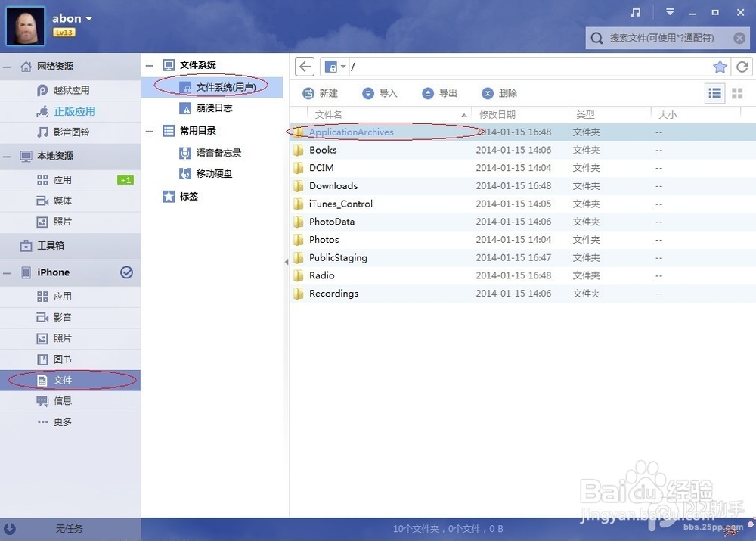The height and width of the screenshot is (541, 756).
Task: Open local 应用 with +1 badge
Action: (x=70, y=180)
